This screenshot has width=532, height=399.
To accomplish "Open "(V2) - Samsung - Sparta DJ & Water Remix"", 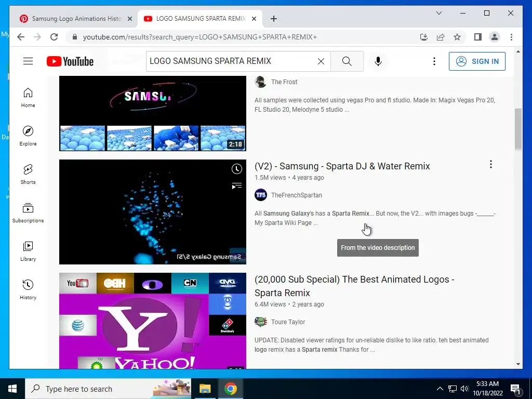I will coord(342,166).
